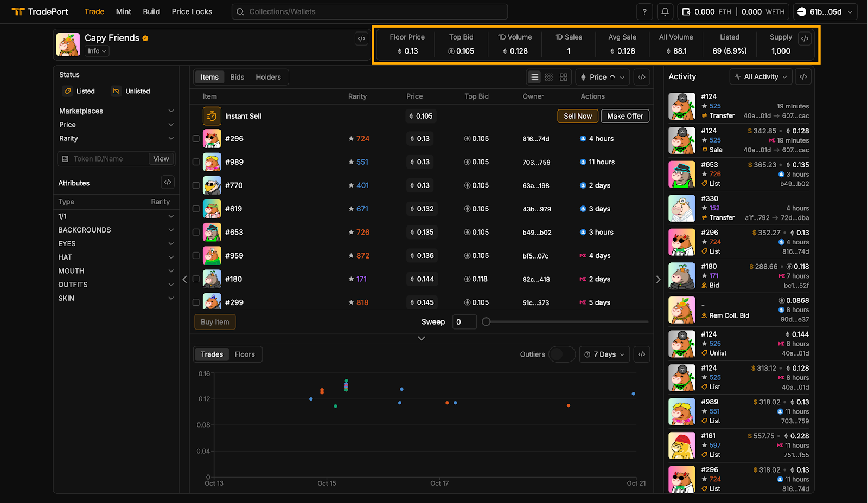Open Trade in top navigation
The image size is (868, 503).
pos(94,11)
